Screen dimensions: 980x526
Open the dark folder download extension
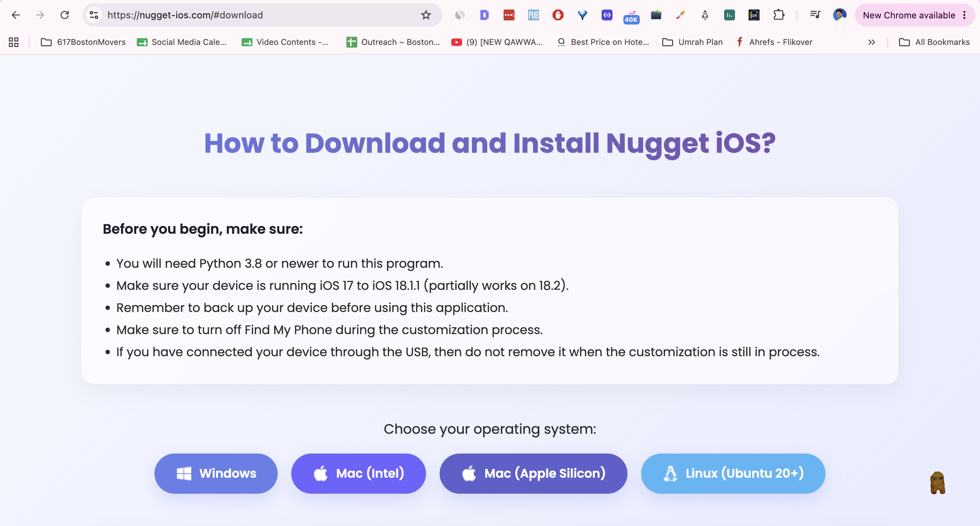click(656, 15)
